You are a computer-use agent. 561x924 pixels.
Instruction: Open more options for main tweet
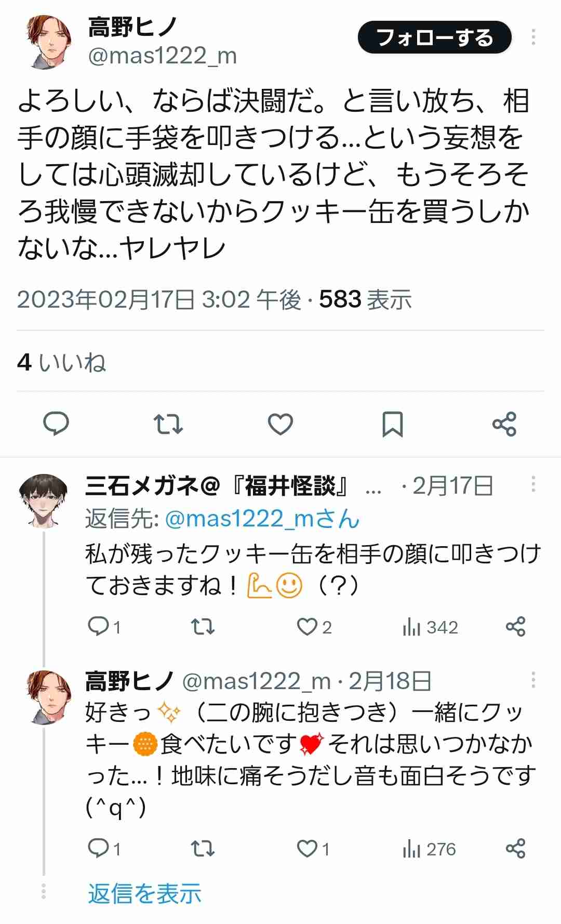point(533,37)
